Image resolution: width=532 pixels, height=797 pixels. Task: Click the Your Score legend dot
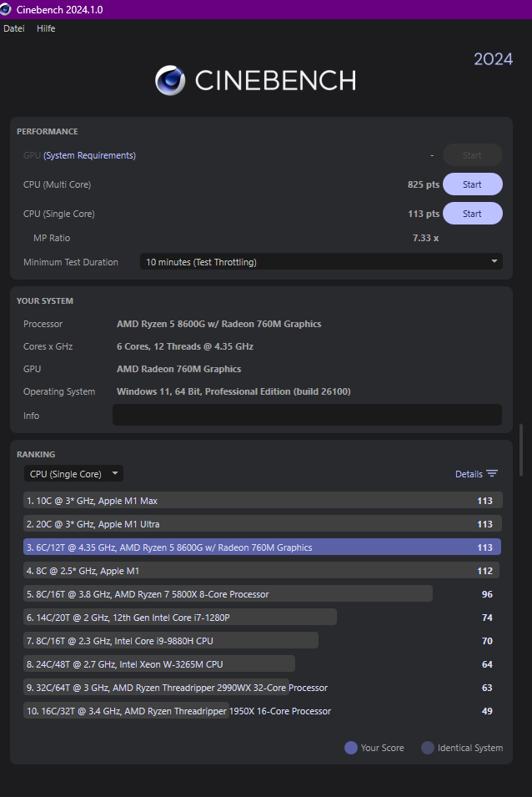pos(351,748)
